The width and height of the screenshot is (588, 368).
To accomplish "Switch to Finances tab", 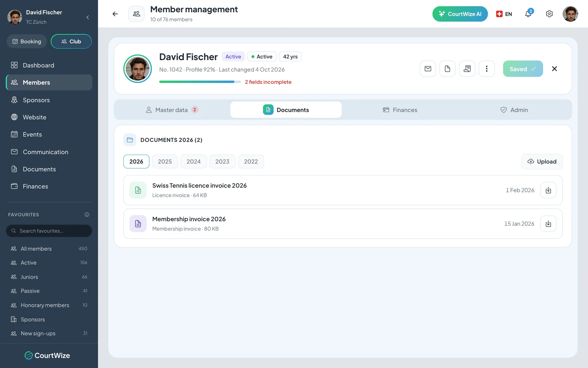I will [400, 110].
